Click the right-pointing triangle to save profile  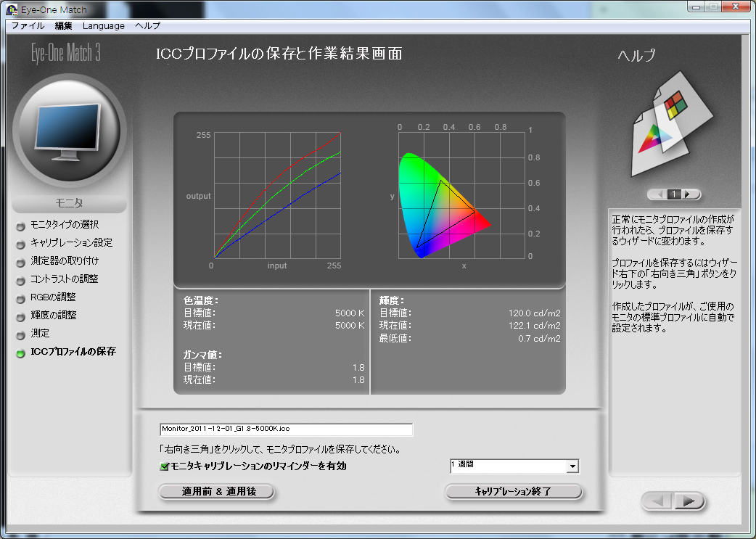click(x=689, y=501)
